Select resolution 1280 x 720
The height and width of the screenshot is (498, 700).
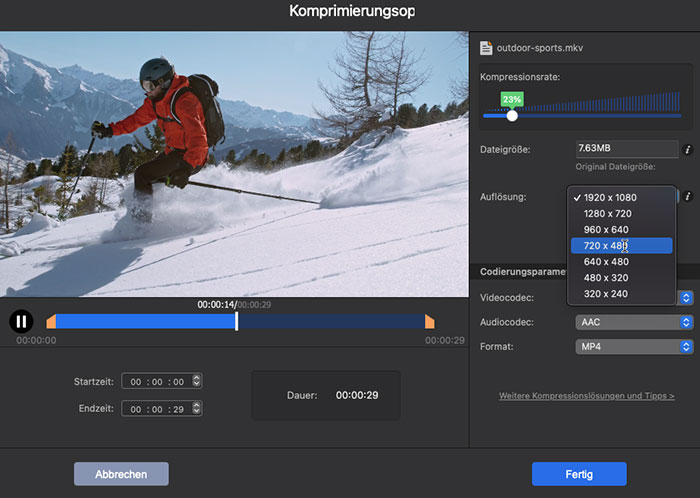(x=621, y=214)
